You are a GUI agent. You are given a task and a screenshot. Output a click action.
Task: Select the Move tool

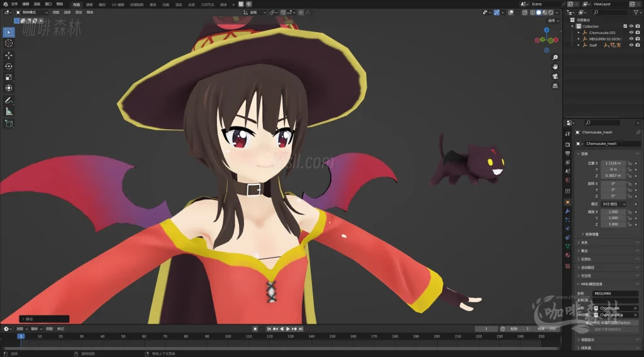pos(9,55)
